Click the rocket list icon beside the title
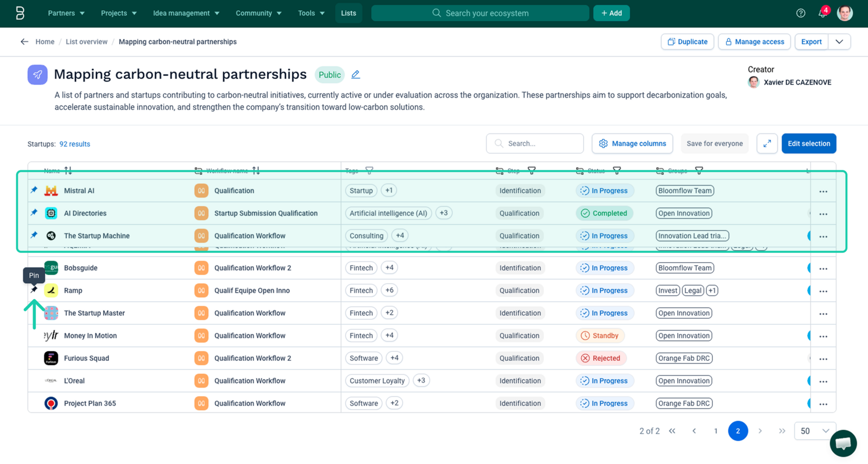 point(37,75)
